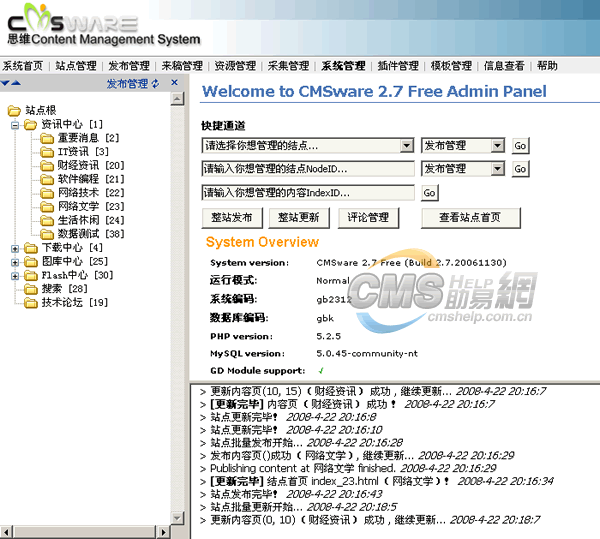Viewport: 600px width, 539px height.
Task: Click the folder icon for 技术论坛
Action: tap(31, 302)
